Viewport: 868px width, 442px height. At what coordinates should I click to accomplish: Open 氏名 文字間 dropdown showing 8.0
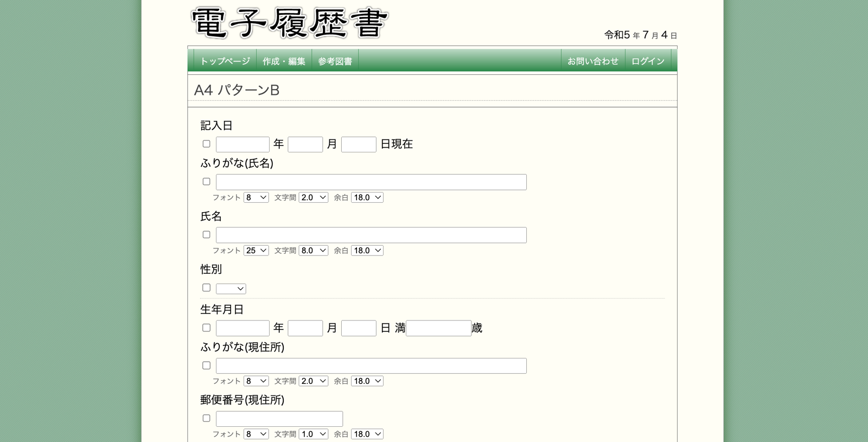click(x=314, y=251)
